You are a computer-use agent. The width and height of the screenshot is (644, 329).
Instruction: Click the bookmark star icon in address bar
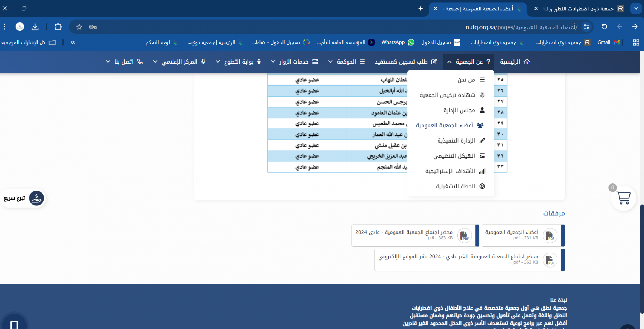tap(79, 27)
